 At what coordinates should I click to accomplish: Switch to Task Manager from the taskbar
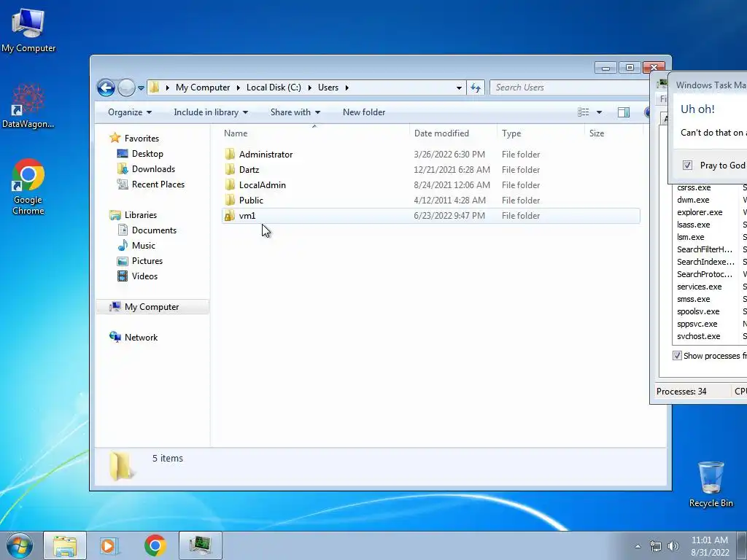(201, 545)
